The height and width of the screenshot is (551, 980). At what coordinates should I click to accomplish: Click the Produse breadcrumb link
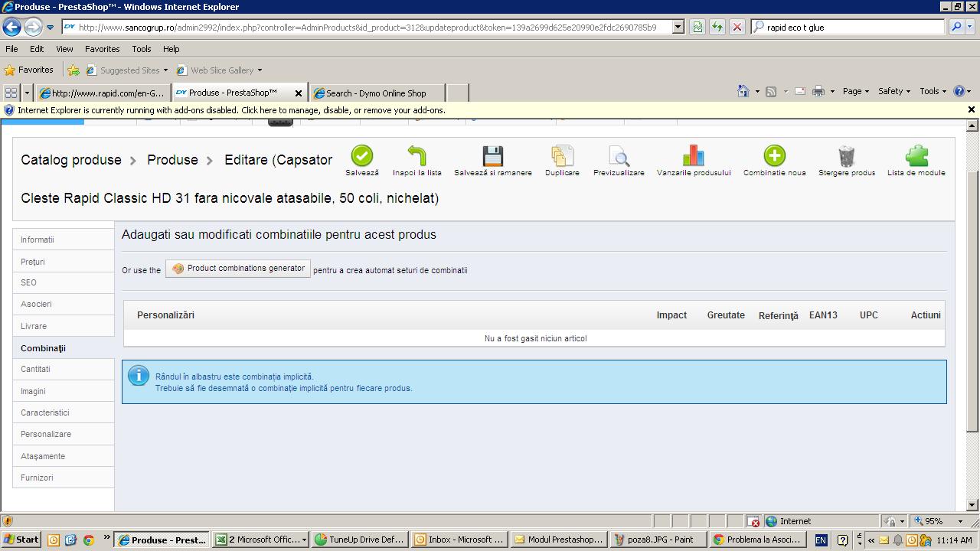(172, 160)
